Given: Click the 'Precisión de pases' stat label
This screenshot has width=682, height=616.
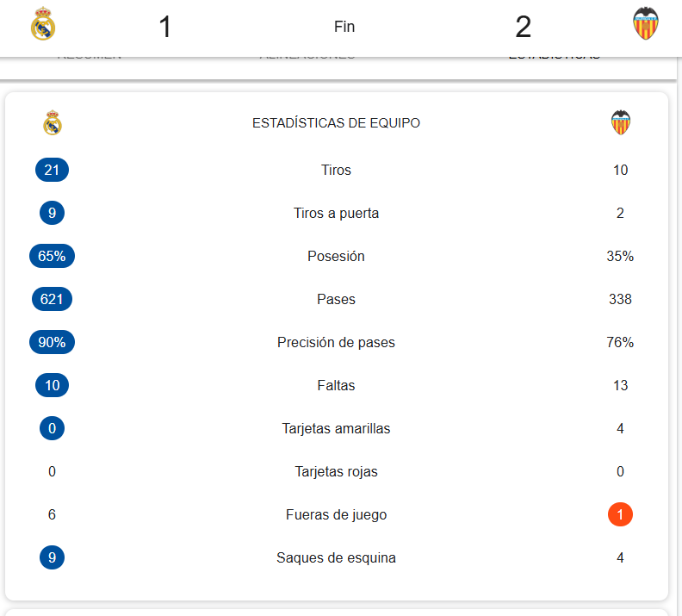Looking at the screenshot, I should point(336,342).
